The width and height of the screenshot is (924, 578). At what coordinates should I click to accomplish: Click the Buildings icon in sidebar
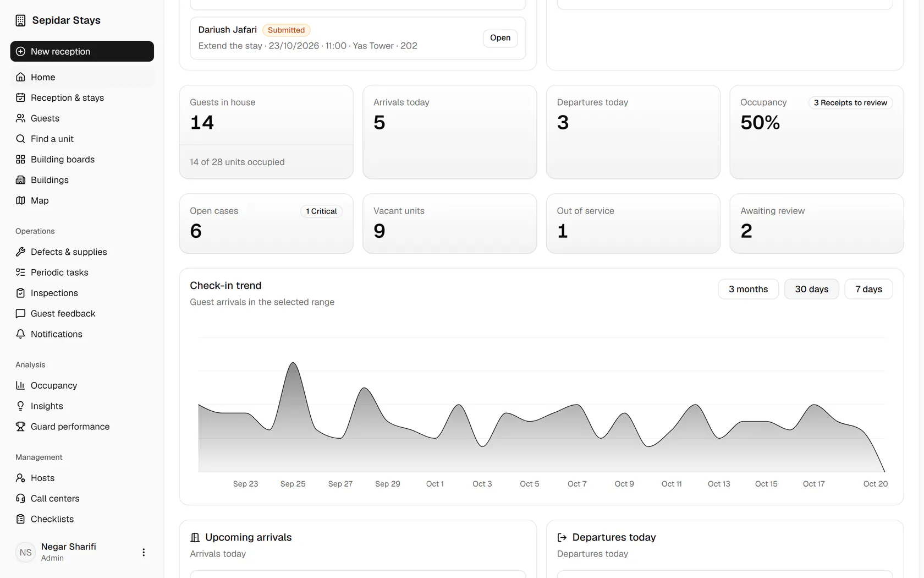tap(20, 180)
